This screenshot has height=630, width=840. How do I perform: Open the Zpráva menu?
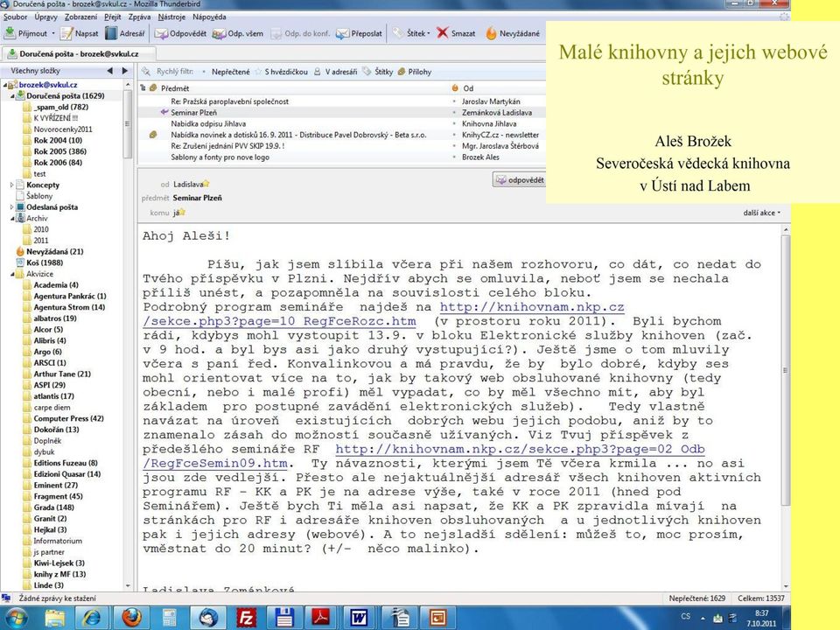(139, 17)
